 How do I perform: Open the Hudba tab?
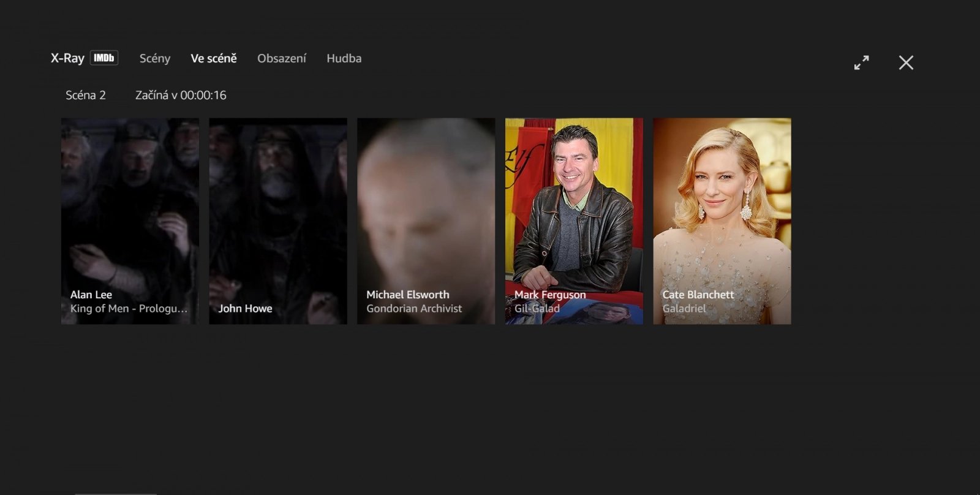pyautogui.click(x=344, y=58)
